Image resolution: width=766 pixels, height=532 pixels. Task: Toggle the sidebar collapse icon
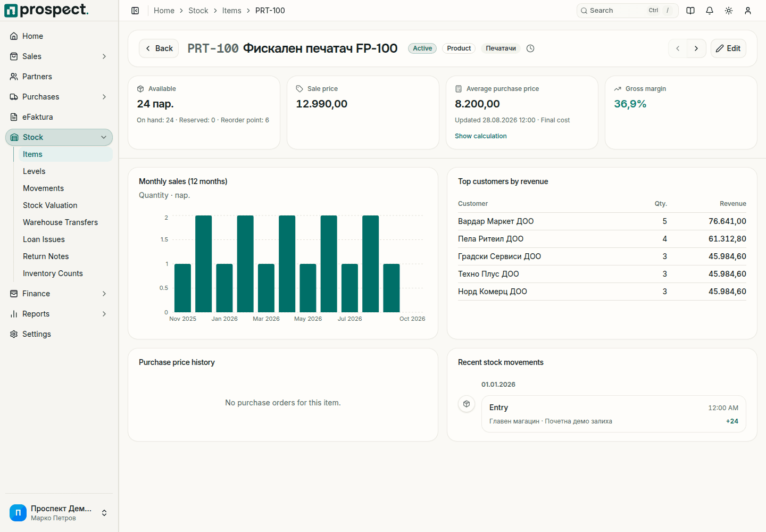135,11
